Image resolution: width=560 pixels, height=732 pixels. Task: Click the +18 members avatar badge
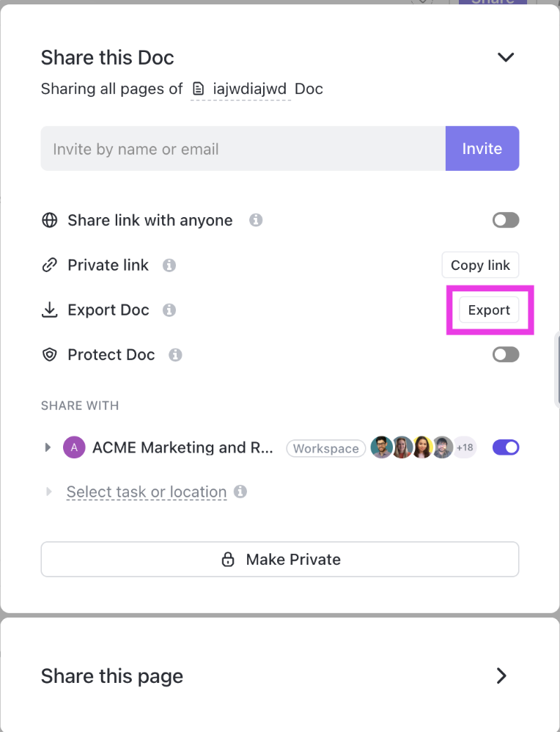464,447
